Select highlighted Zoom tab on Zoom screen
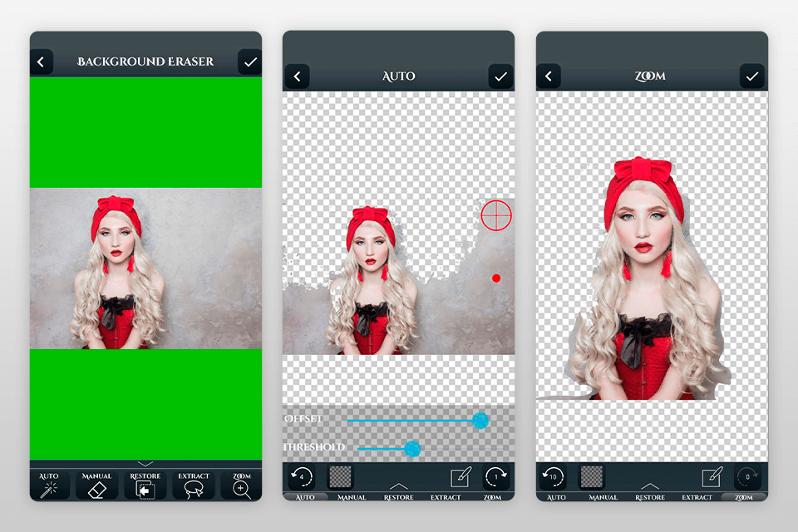 tap(743, 497)
